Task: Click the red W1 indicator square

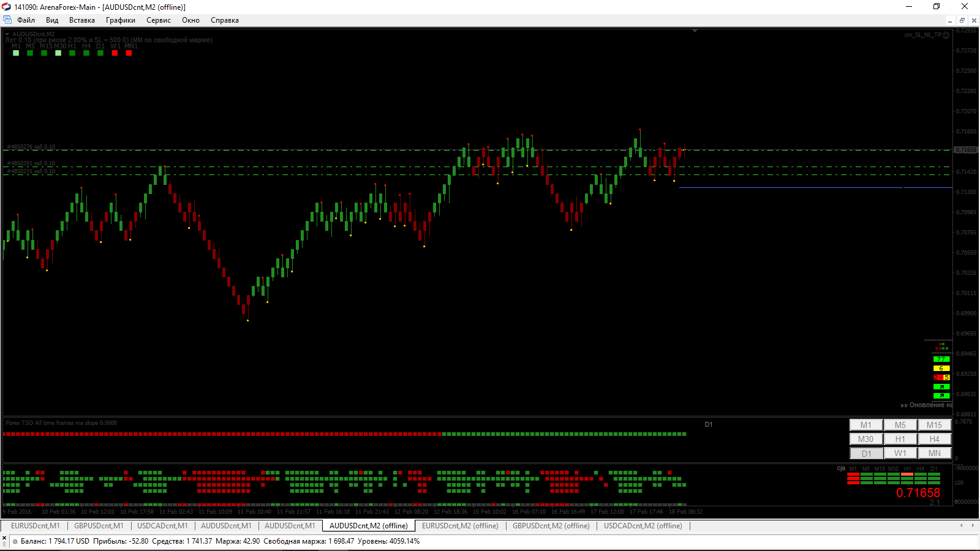Action: [x=115, y=53]
